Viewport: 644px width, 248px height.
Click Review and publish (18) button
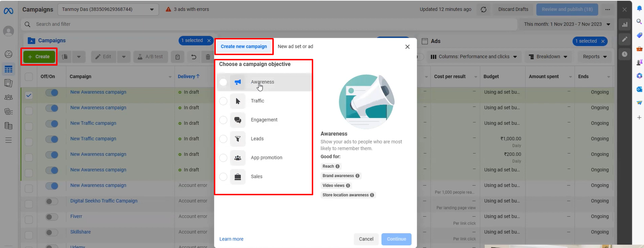tap(567, 10)
